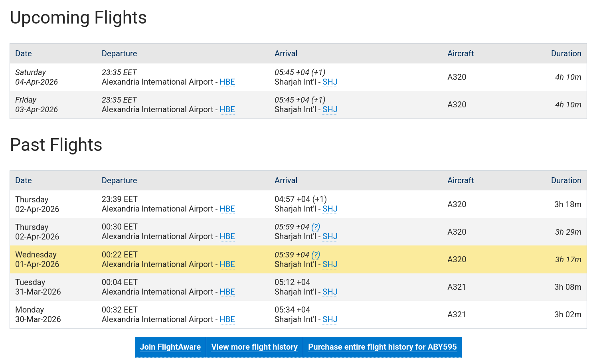Screen dimensions: 601x364
Task: Click Aircraft column header in Past Flights
Action: (x=461, y=180)
